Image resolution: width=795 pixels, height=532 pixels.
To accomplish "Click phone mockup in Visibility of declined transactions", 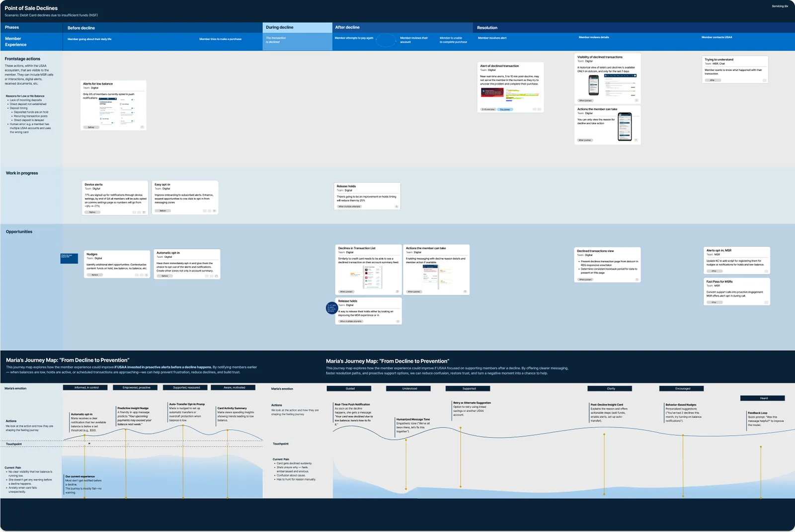I will pos(594,86).
